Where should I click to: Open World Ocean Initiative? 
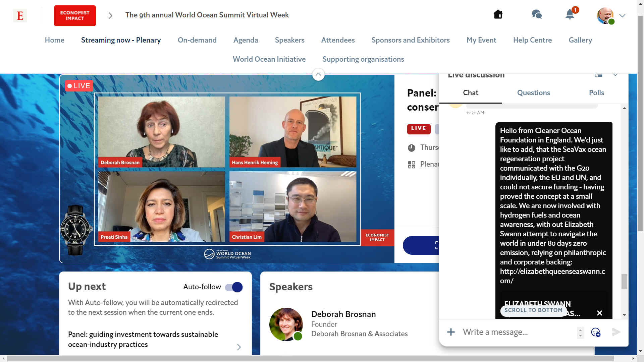coord(269,59)
